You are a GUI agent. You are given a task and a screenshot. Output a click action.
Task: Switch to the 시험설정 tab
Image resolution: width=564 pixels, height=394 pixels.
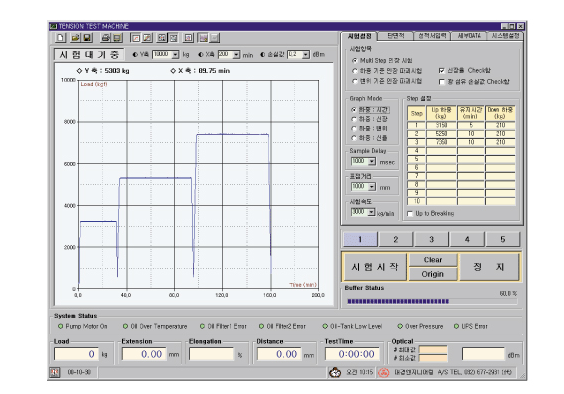359,36
